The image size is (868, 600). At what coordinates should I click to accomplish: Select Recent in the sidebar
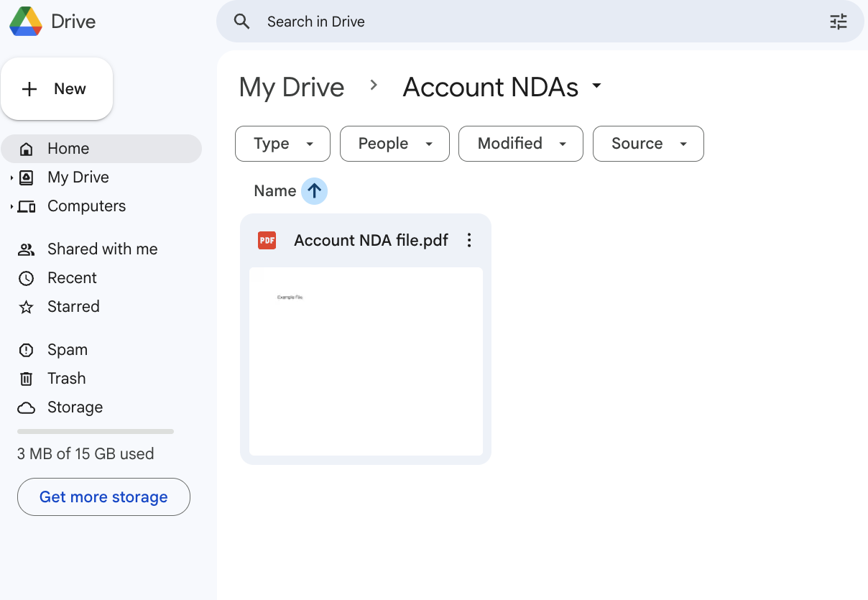click(x=72, y=278)
